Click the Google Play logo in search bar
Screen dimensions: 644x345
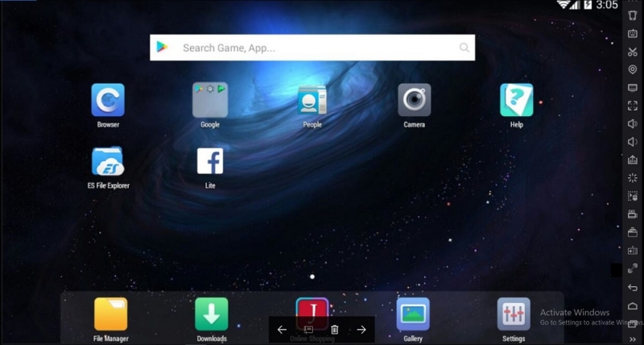[162, 48]
